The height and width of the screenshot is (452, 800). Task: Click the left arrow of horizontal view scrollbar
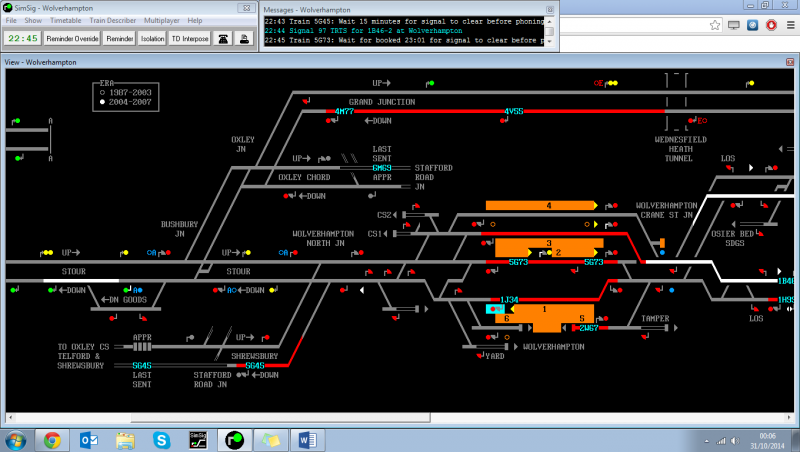(x=10, y=417)
